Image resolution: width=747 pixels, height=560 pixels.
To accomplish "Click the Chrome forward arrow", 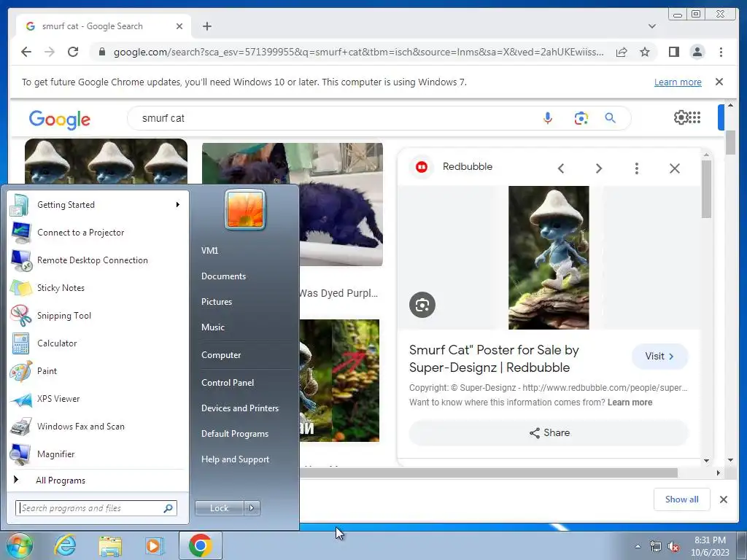I will 50,52.
